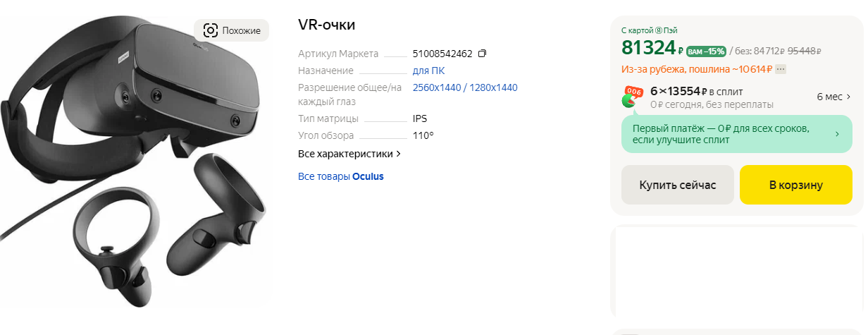Open the для ПК link
868x335 pixels.
point(428,71)
